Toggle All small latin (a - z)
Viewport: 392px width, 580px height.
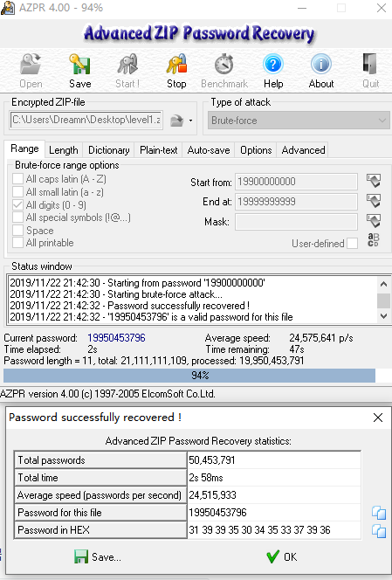click(x=17, y=191)
